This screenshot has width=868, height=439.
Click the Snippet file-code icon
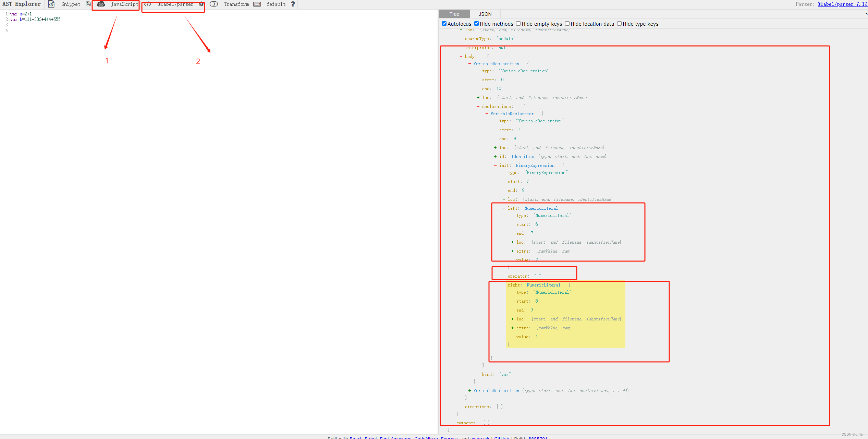click(51, 4)
